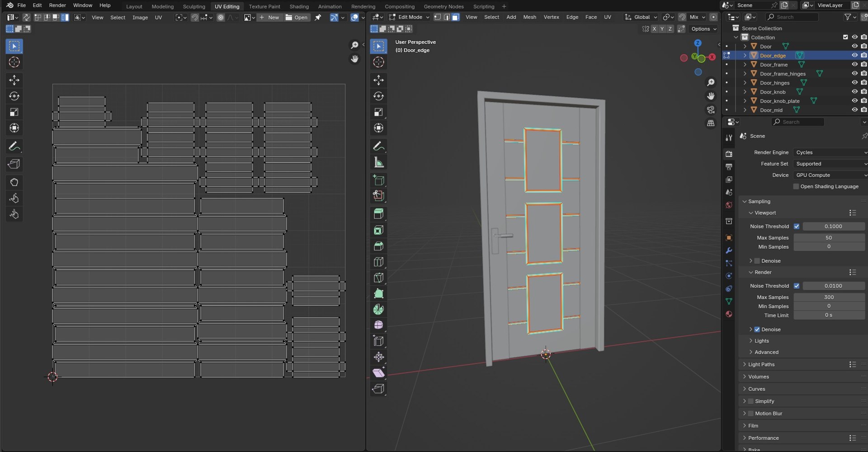Image resolution: width=868 pixels, height=452 pixels.
Task: Edit Render Max Samples value 300
Action: coord(829,297)
